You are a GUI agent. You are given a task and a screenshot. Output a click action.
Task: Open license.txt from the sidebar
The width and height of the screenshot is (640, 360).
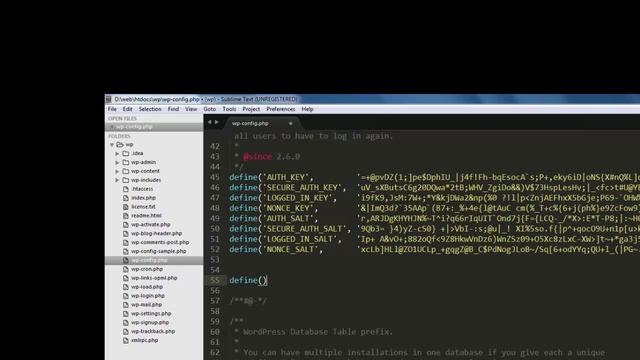click(143, 207)
